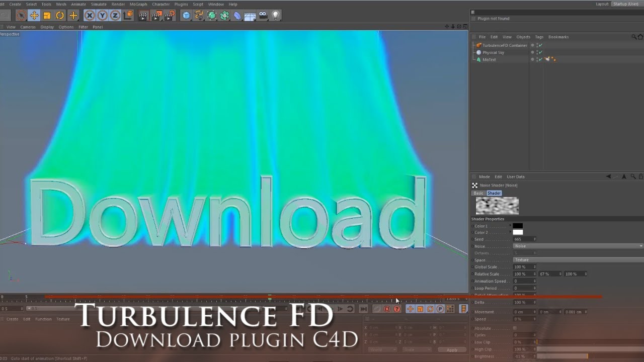This screenshot has width=644, height=362.
Task: Switch coordinate system cube icon
Action: pos(128,16)
